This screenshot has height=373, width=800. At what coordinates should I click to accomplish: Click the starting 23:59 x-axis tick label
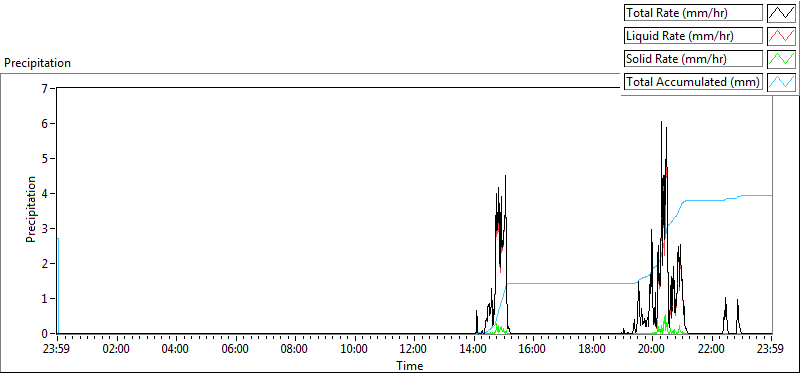(x=57, y=350)
